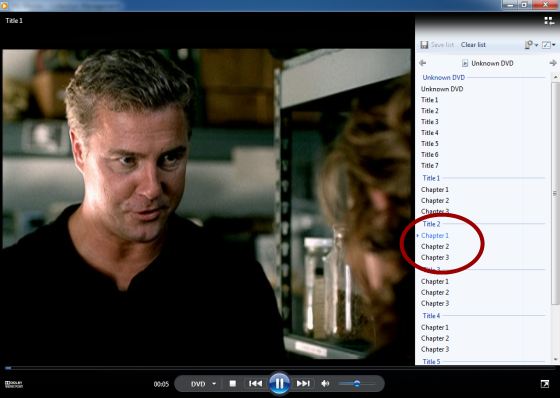560x398 pixels.
Task: Click the 00:05 elapsed time display
Action: (x=161, y=384)
